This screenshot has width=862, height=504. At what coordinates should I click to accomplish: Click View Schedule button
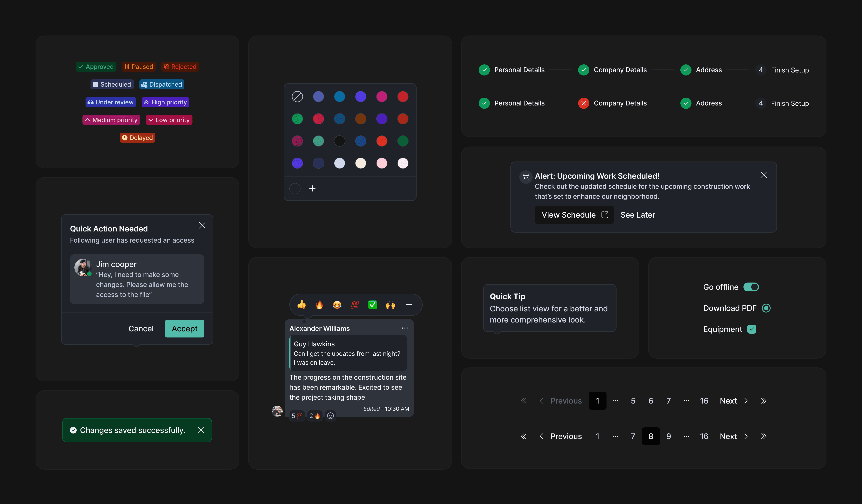(x=574, y=215)
